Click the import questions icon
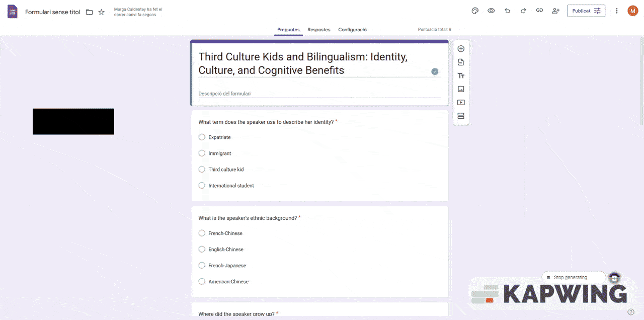The width and height of the screenshot is (644, 320). [x=461, y=62]
